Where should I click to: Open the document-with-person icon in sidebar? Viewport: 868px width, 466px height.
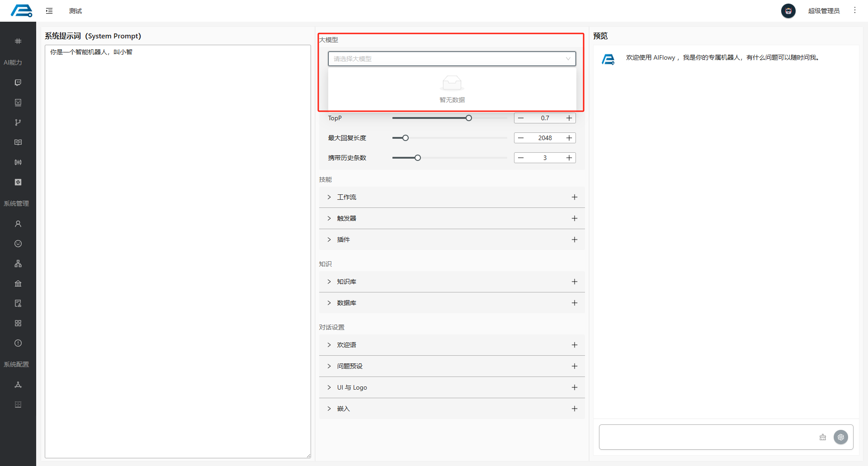(x=18, y=303)
